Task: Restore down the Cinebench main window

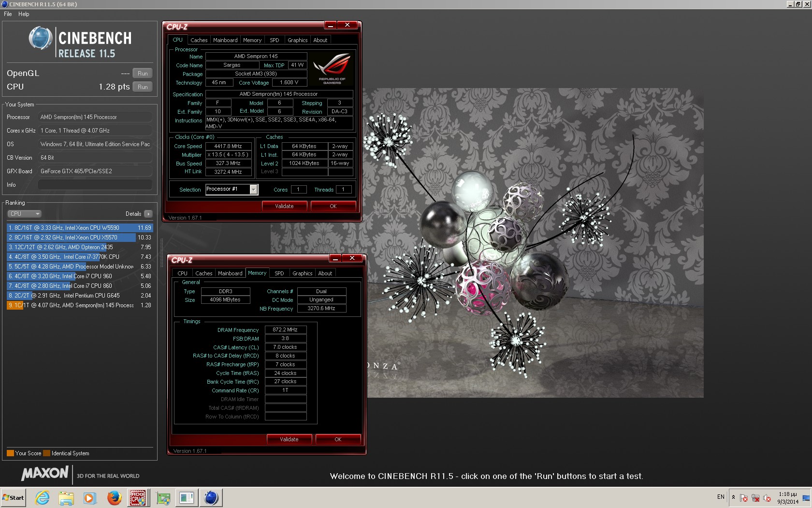Action: pos(797,4)
